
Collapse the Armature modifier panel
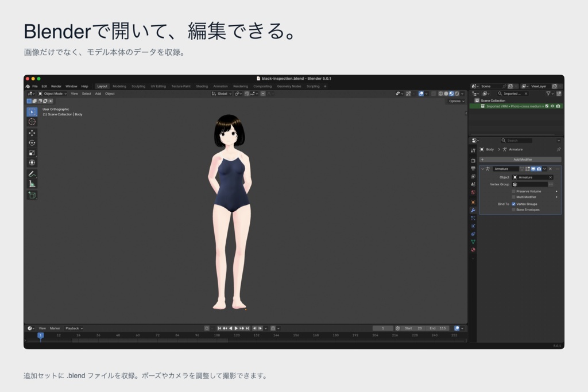pos(482,169)
